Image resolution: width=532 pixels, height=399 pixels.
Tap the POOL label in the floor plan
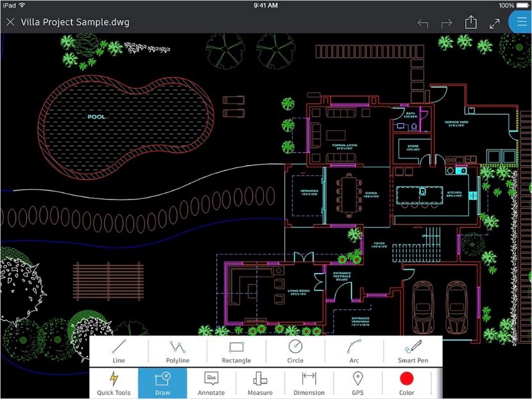click(97, 117)
